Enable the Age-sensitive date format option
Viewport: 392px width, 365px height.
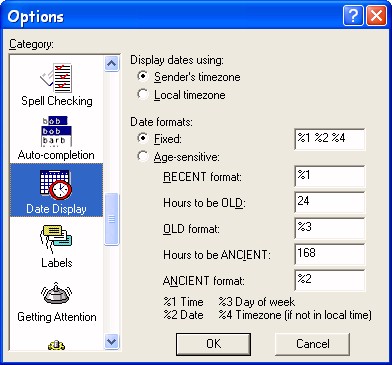[143, 156]
